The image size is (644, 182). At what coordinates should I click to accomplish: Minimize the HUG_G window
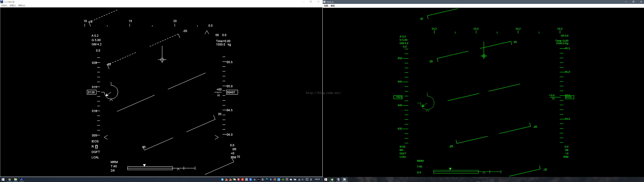point(626,2)
